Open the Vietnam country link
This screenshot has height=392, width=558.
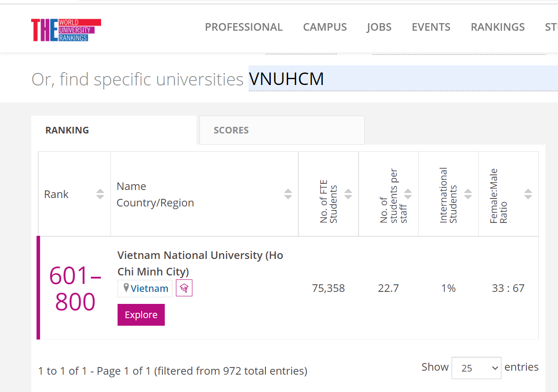click(150, 288)
